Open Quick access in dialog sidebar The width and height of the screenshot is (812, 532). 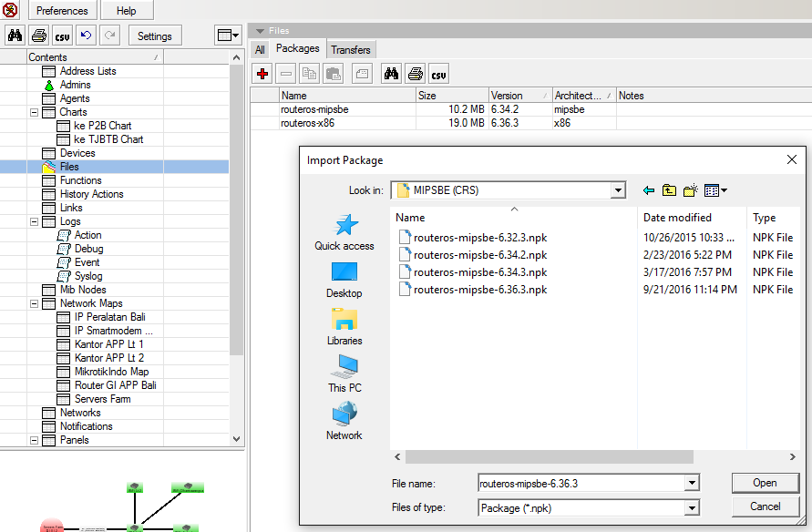pos(344,232)
